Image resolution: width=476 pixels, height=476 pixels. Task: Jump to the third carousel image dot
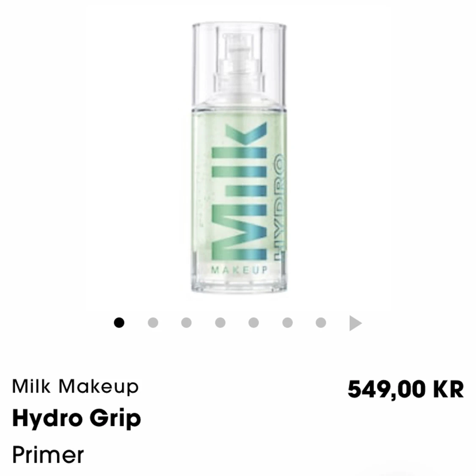pyautogui.click(x=187, y=322)
